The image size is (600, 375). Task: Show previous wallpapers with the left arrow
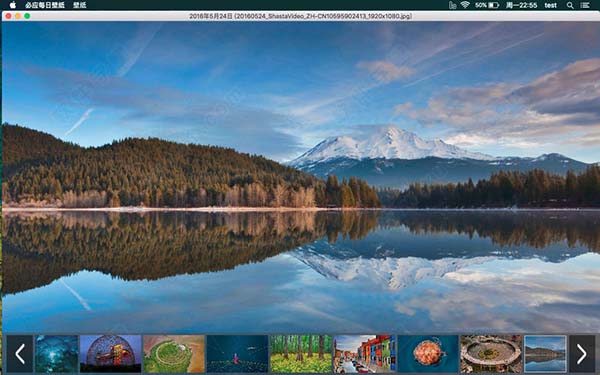[20, 354]
